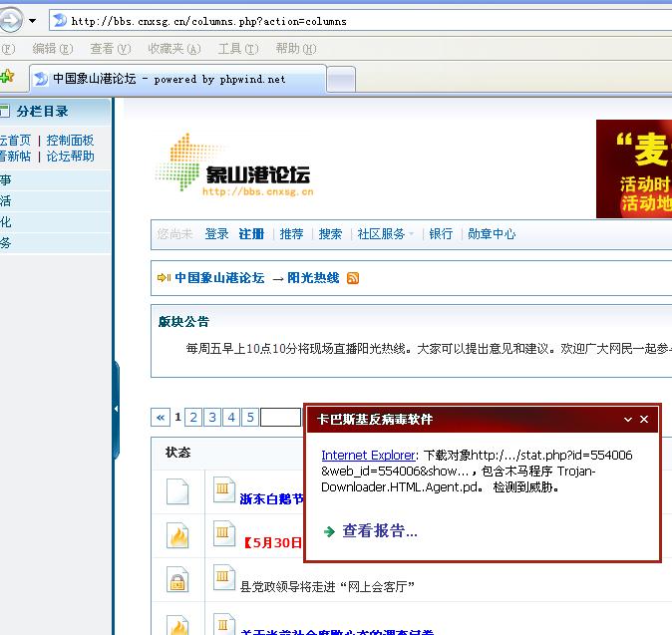Click the browser back arrow button

(x=9, y=20)
